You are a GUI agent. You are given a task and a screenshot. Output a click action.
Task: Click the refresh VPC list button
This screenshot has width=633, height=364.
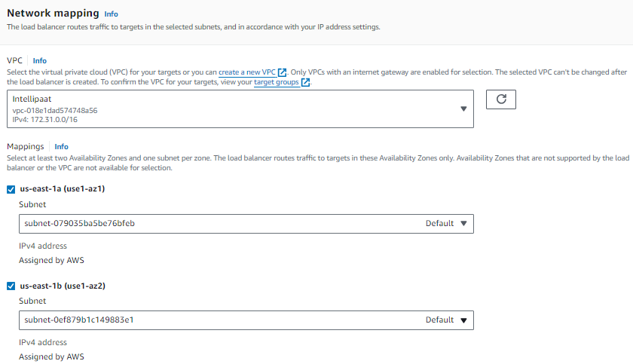pos(501,99)
